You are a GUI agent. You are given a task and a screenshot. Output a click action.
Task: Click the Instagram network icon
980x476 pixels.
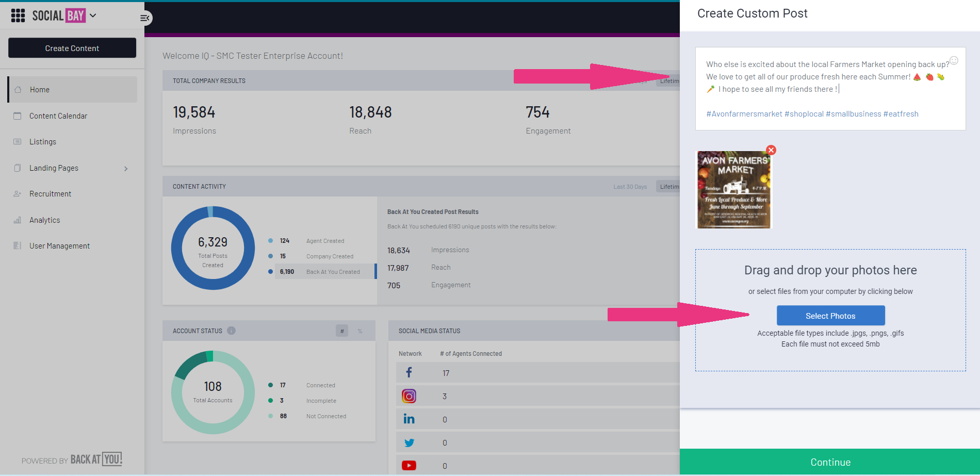(409, 396)
